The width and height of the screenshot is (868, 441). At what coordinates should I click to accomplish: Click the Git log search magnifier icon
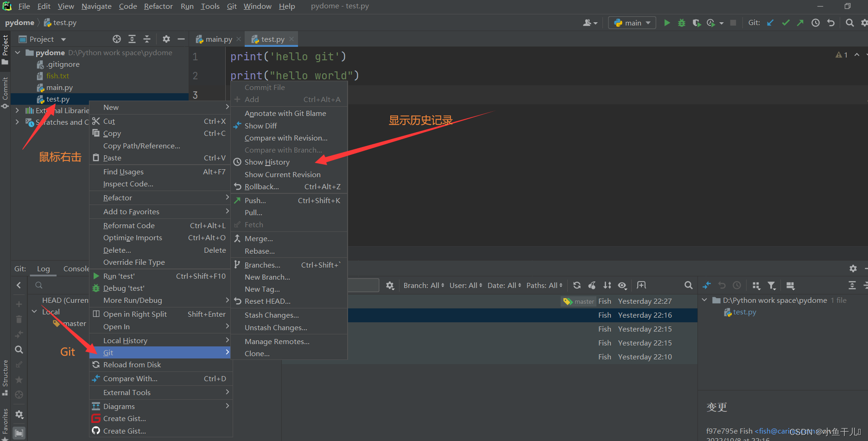(689, 285)
